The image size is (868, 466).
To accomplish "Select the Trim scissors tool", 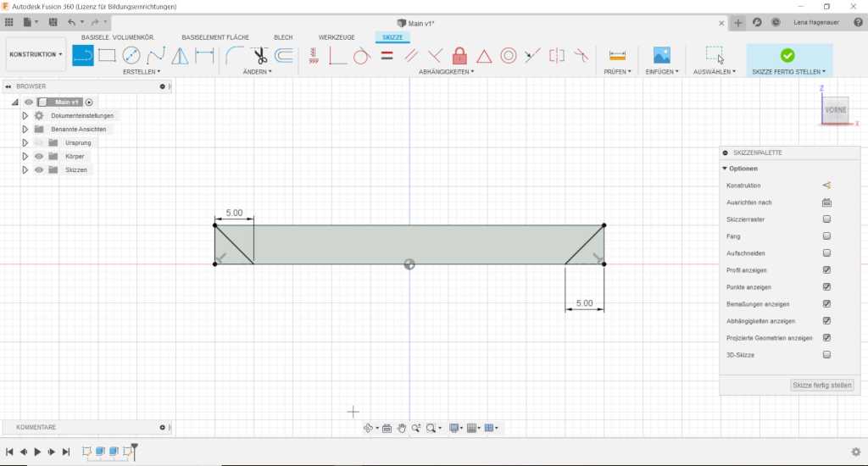I will (259, 55).
